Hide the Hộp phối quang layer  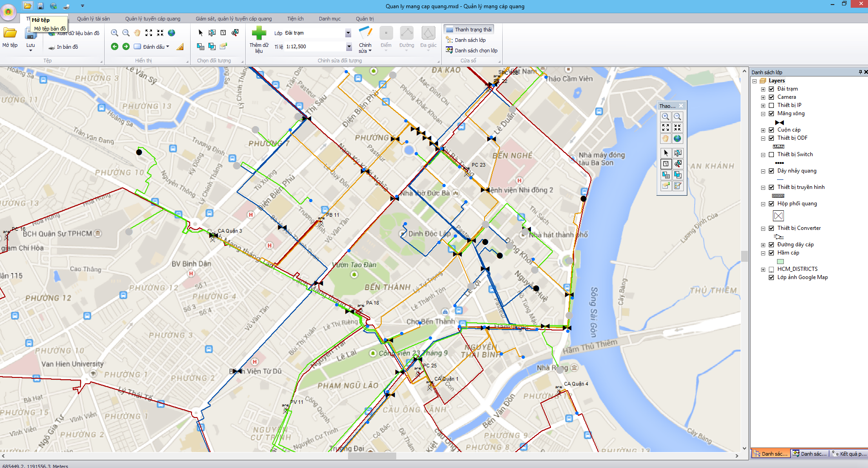point(772,203)
